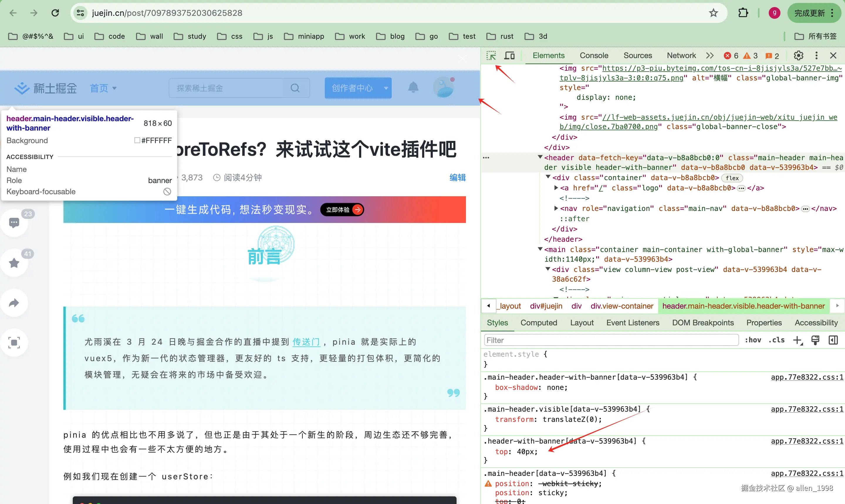This screenshot has height=504, width=845.
Task: Enter immersive reading mode icon
Action: tap(14, 342)
